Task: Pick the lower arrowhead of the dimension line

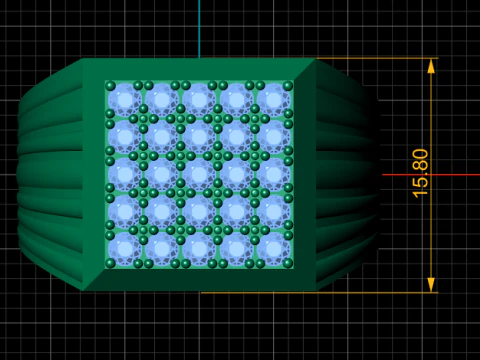Action: tap(431, 285)
